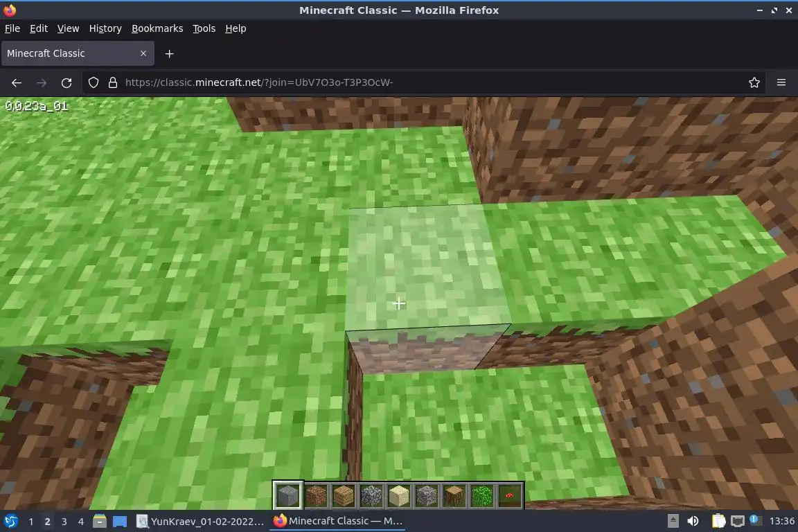This screenshot has height=532, width=798.
Task: Click the blue show desktop icon in taskbar
Action: pos(120,522)
